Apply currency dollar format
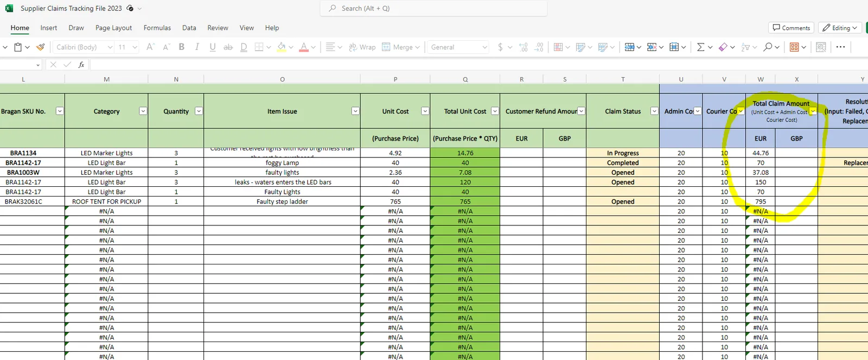This screenshot has width=868, height=360. pos(500,47)
